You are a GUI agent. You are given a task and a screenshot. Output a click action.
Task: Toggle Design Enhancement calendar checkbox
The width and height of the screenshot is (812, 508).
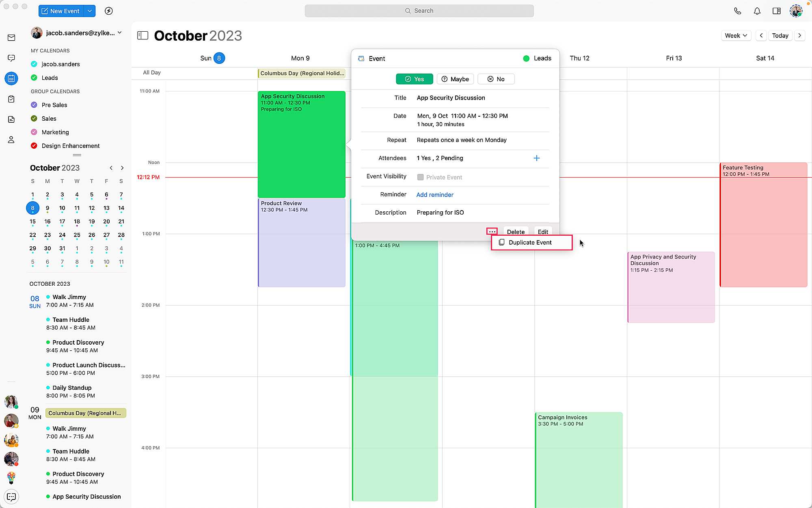click(34, 146)
